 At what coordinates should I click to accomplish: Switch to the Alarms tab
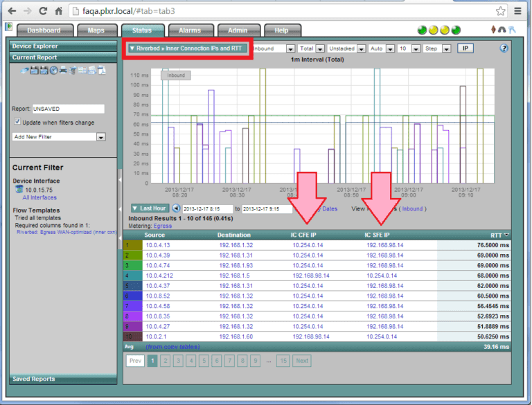coord(190,30)
